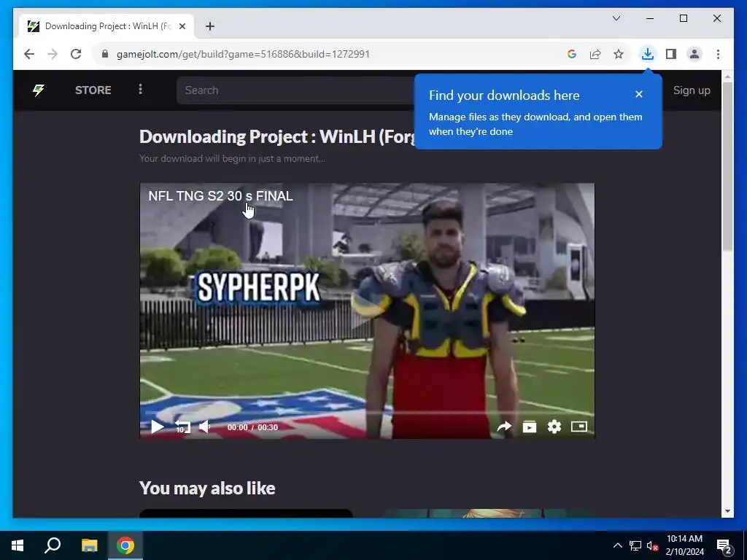Share this page via share icon
The image size is (747, 560).
595,54
